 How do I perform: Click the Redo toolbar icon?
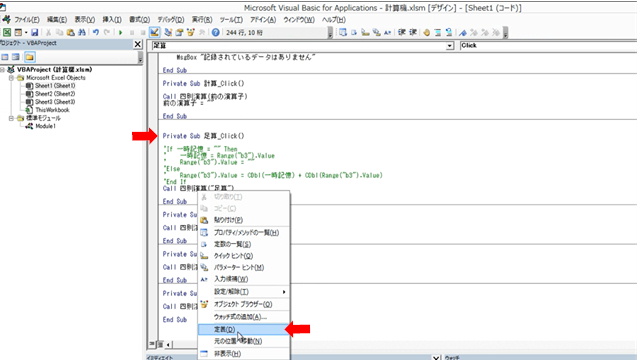[107, 32]
